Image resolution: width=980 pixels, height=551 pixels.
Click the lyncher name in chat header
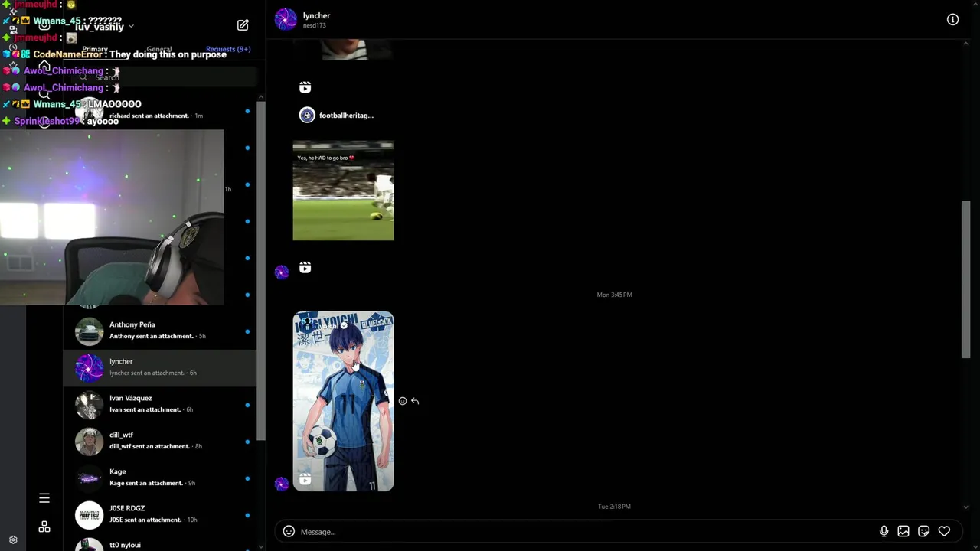point(316,15)
